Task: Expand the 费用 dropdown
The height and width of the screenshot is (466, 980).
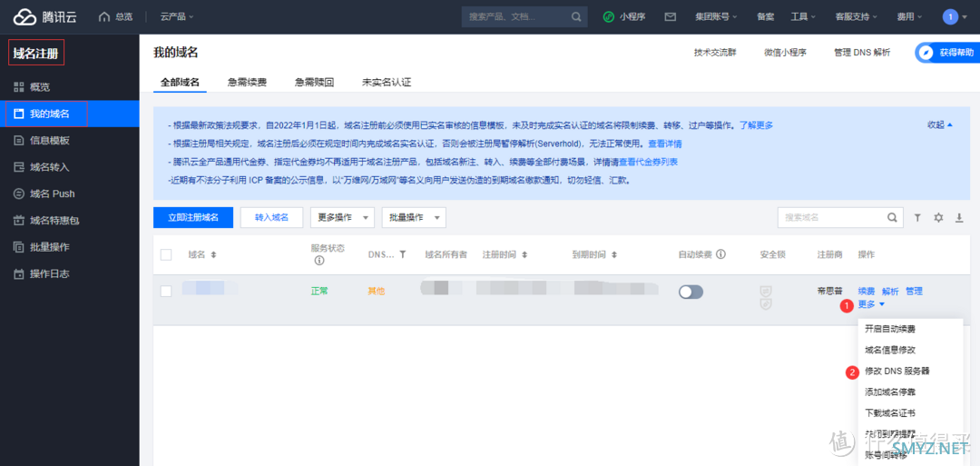Action: pyautogui.click(x=910, y=17)
